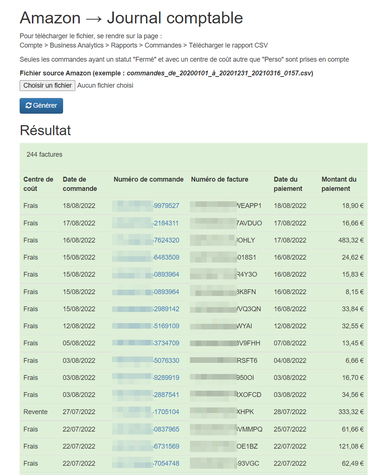Click the amount 34,56 €
385x475 pixels.
pyautogui.click(x=353, y=395)
